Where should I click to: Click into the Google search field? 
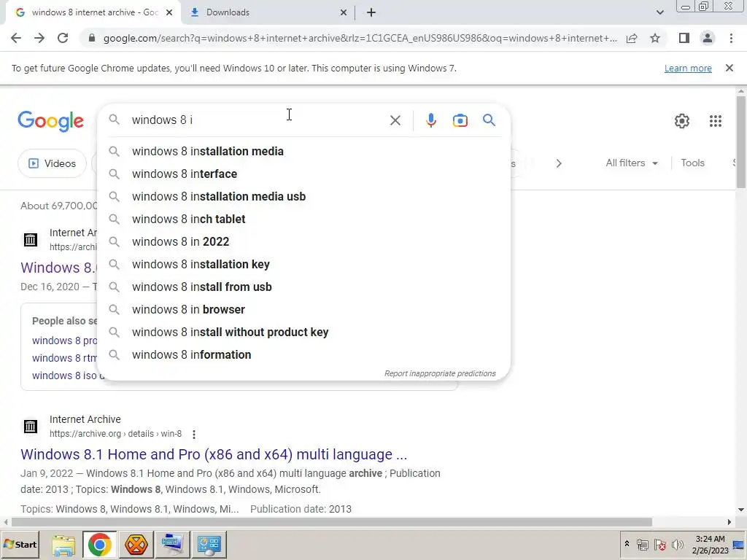coord(258,120)
